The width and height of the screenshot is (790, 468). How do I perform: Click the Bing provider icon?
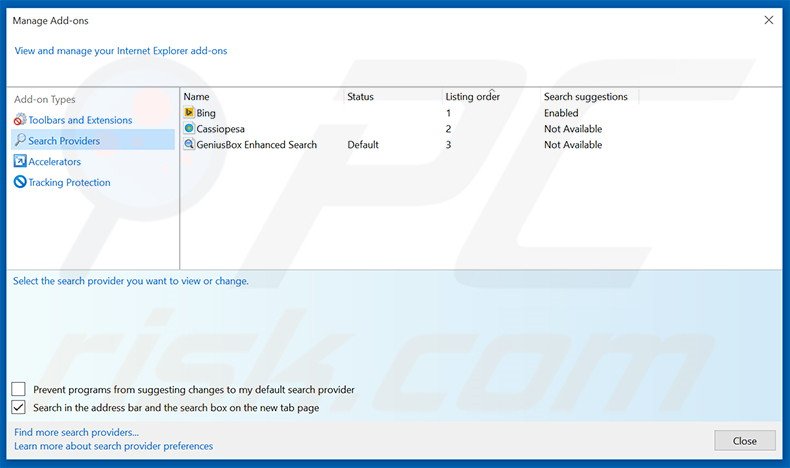[x=189, y=112]
